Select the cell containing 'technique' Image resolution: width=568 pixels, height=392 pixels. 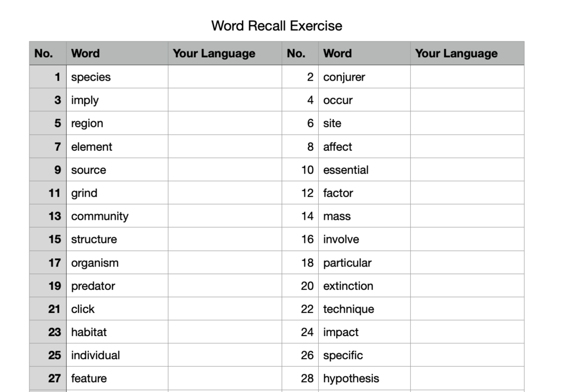tap(365, 309)
